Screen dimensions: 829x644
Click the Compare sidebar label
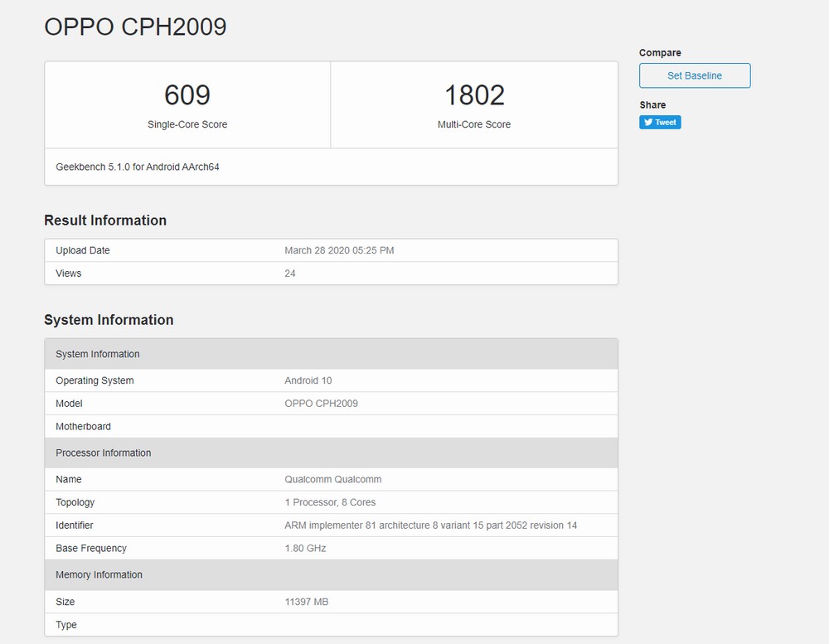coord(660,52)
